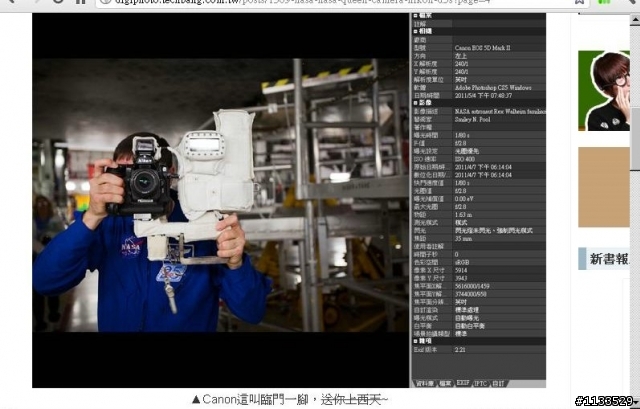Switch to the 資料庫 tab
This screenshot has width=640, height=409.
pyautogui.click(x=425, y=383)
